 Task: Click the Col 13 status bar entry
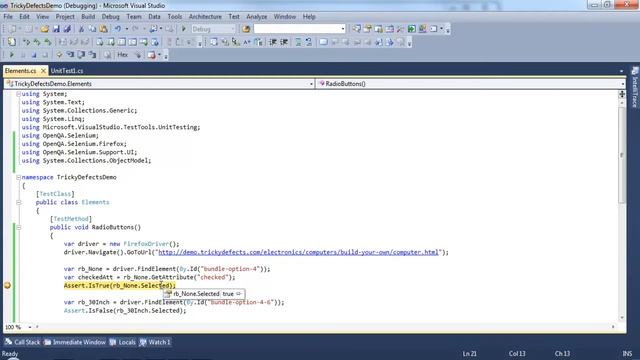tap(517, 354)
